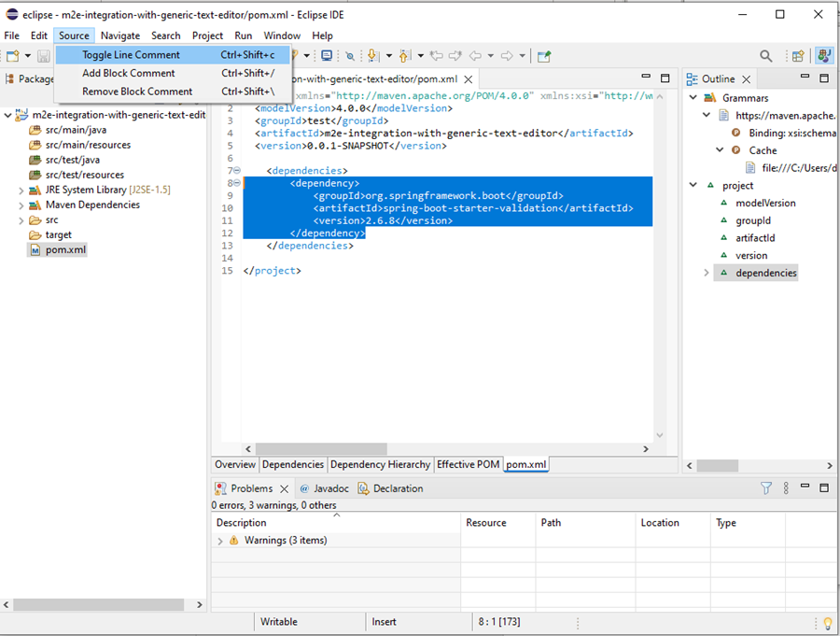This screenshot has height=636, width=840.
Task: Open the Window menu
Action: (282, 35)
